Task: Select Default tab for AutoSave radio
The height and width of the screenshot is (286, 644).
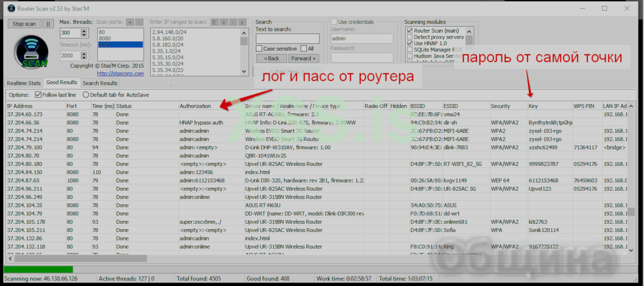Action: click(x=86, y=95)
